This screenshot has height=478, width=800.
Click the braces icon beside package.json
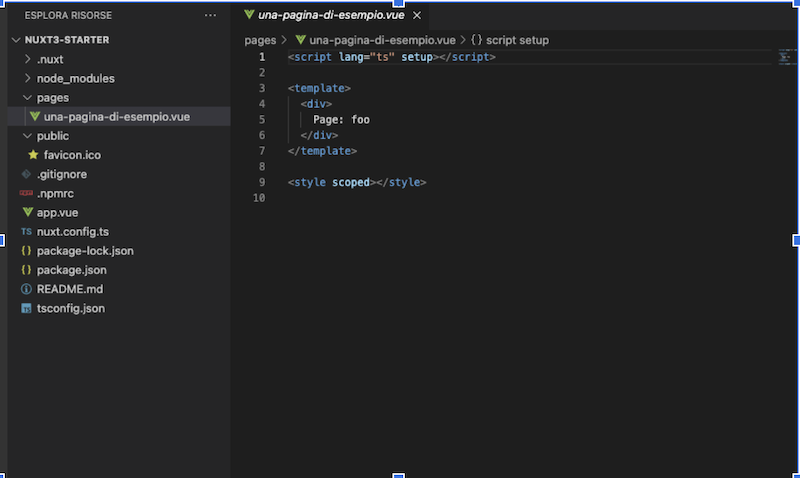26,270
